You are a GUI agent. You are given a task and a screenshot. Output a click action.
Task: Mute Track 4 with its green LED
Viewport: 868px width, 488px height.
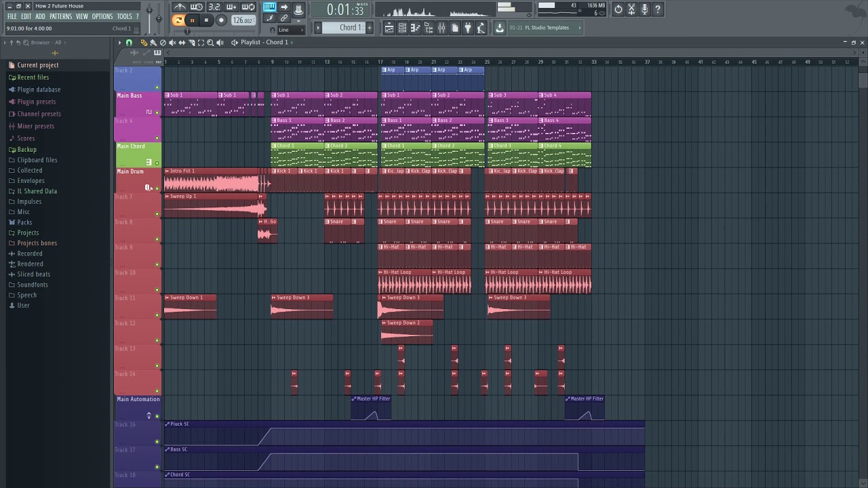click(x=157, y=138)
